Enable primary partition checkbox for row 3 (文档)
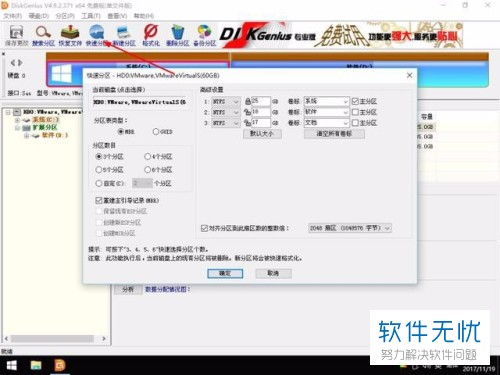 (x=355, y=123)
